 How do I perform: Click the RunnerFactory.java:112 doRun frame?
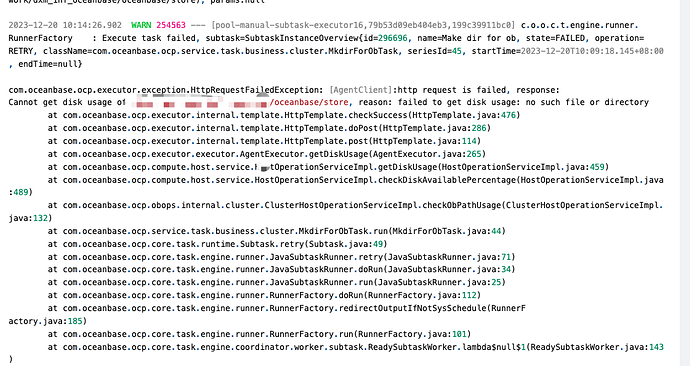[424, 295]
